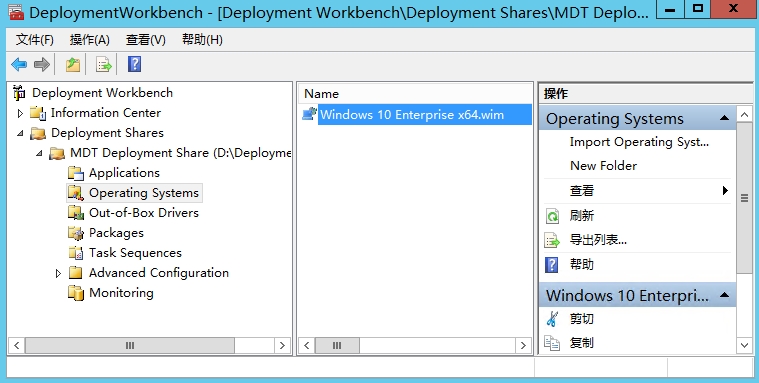Click the actions pane vertical scrollbar thumb
The image size is (759, 383).
[x=744, y=198]
